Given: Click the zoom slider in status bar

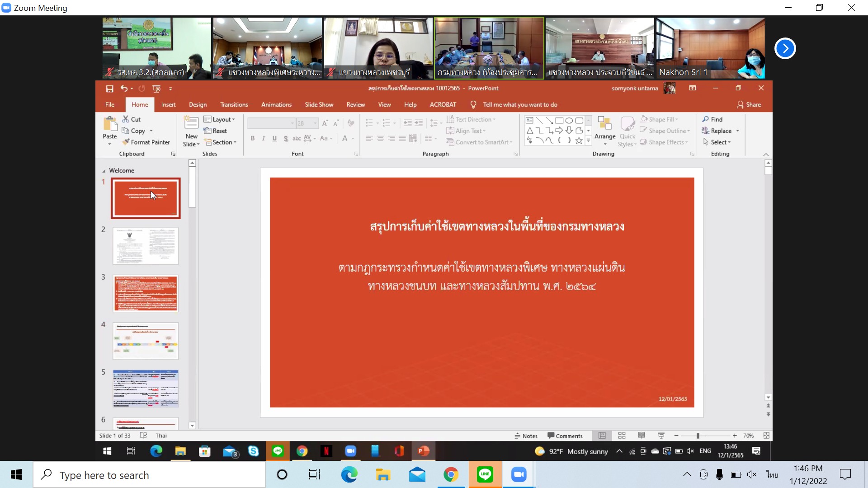Looking at the screenshot, I should pos(698,436).
